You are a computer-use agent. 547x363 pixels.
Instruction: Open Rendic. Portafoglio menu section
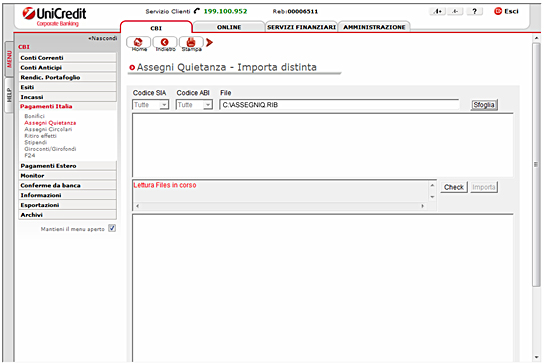67,77
